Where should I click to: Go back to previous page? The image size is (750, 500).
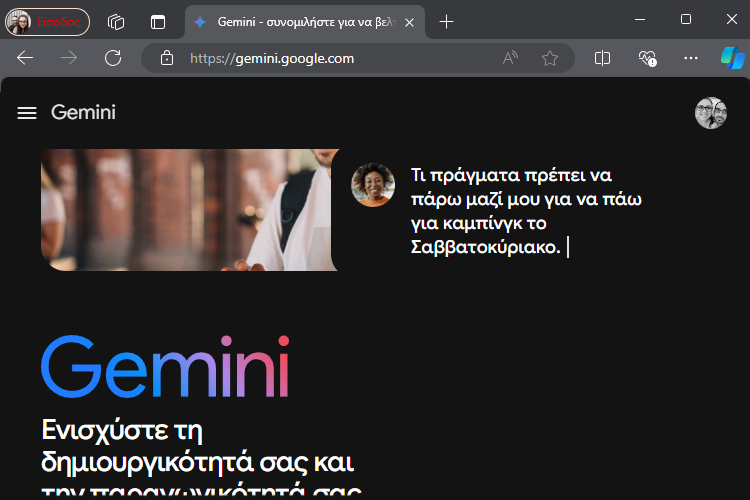click(x=25, y=58)
